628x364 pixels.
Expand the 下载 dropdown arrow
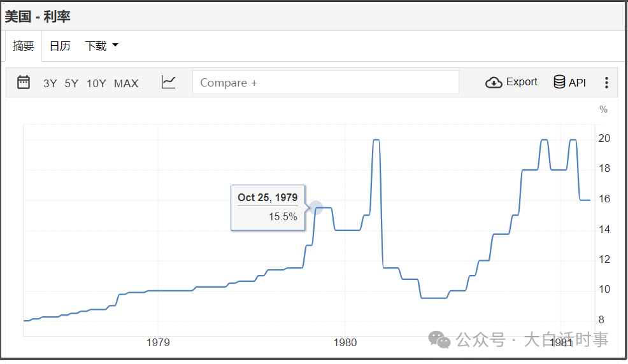(x=115, y=45)
